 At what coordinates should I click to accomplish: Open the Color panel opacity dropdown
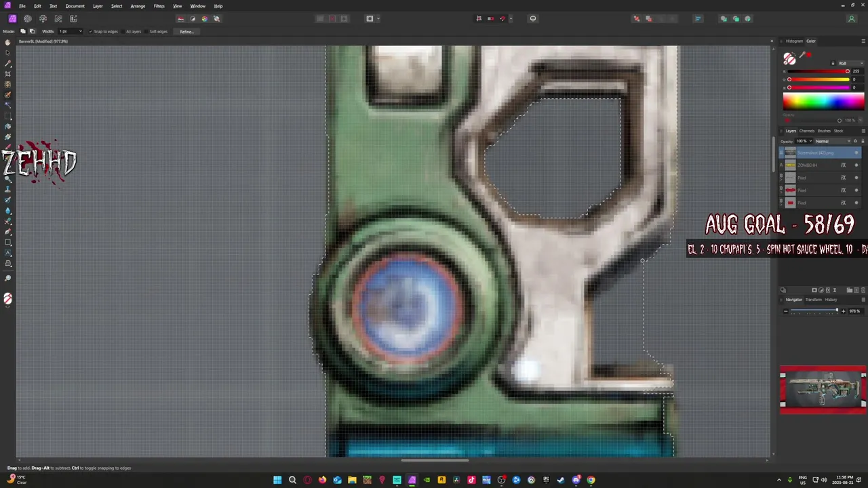860,120
